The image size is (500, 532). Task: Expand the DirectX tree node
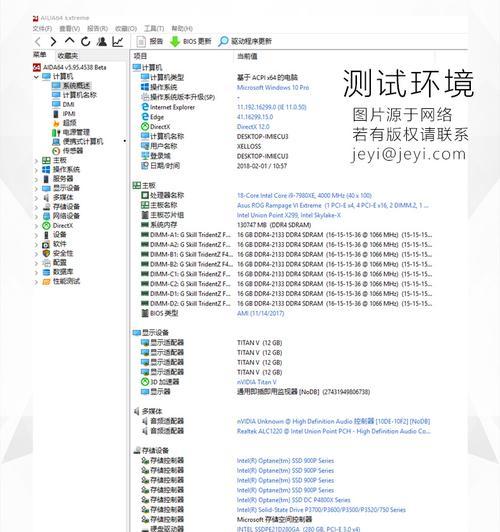[36, 226]
